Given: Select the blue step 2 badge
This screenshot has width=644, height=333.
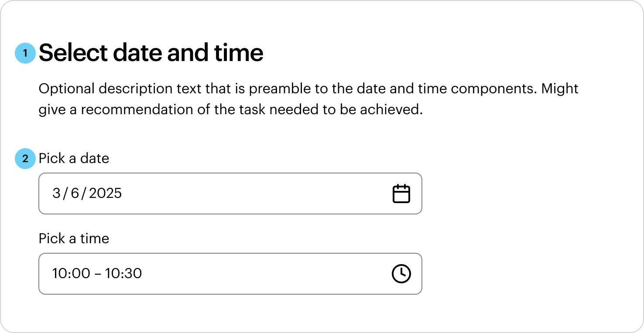Looking at the screenshot, I should 25,159.
